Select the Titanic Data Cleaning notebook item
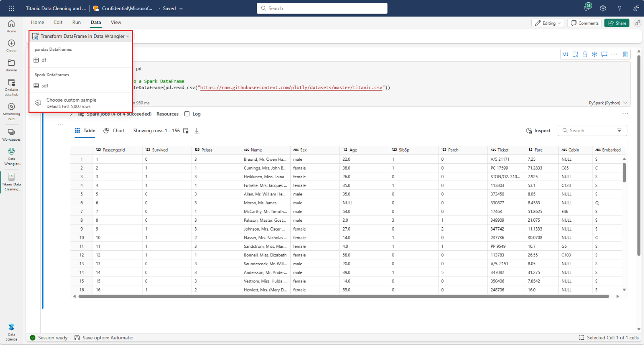 tap(11, 182)
